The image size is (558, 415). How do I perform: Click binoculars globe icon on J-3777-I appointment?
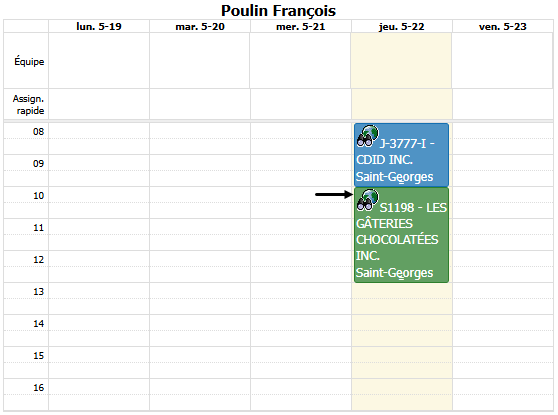tap(368, 136)
